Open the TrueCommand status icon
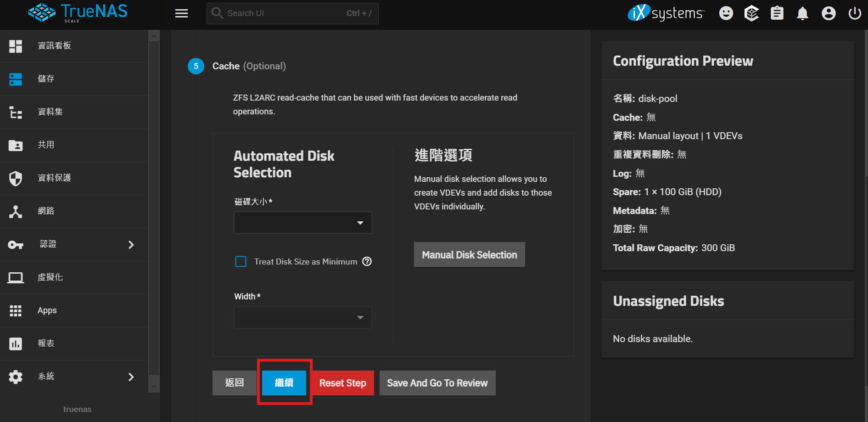868x422 pixels. [x=751, y=13]
